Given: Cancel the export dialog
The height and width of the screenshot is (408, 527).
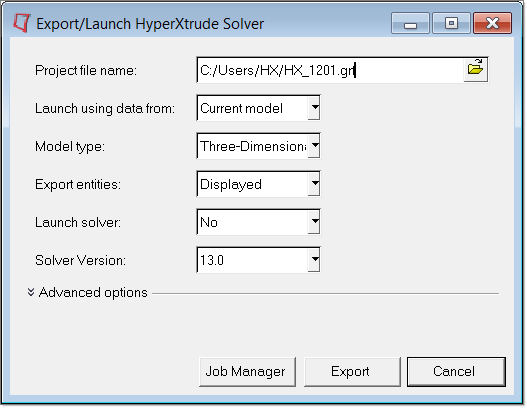Looking at the screenshot, I should (456, 372).
